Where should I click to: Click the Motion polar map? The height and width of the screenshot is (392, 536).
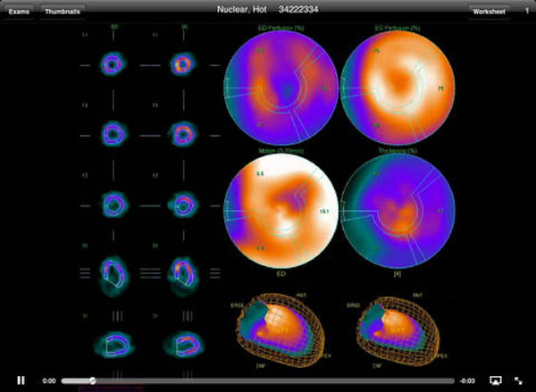[x=281, y=212]
